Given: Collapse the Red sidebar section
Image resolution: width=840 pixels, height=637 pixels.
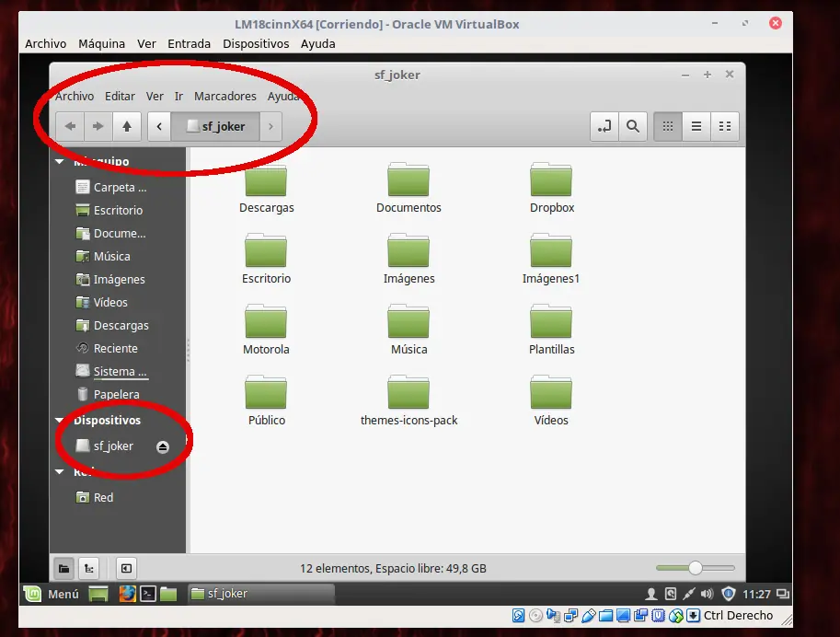Looking at the screenshot, I should (x=60, y=472).
